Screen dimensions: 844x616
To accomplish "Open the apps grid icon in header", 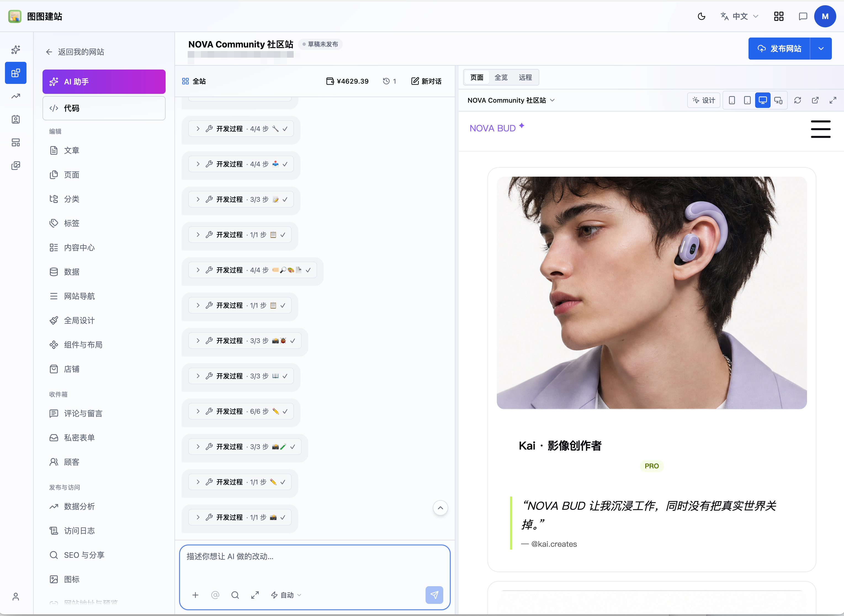I will [778, 16].
